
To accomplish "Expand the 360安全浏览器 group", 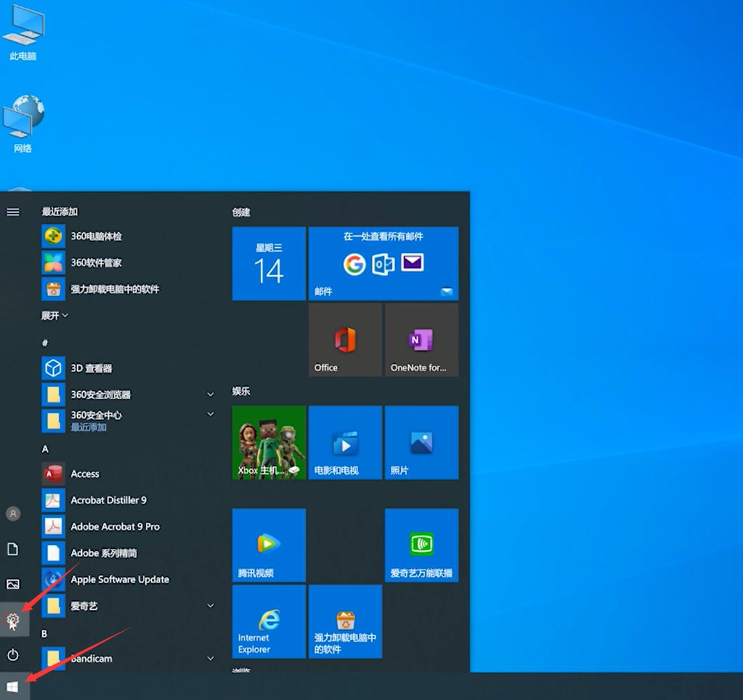I will [x=210, y=394].
